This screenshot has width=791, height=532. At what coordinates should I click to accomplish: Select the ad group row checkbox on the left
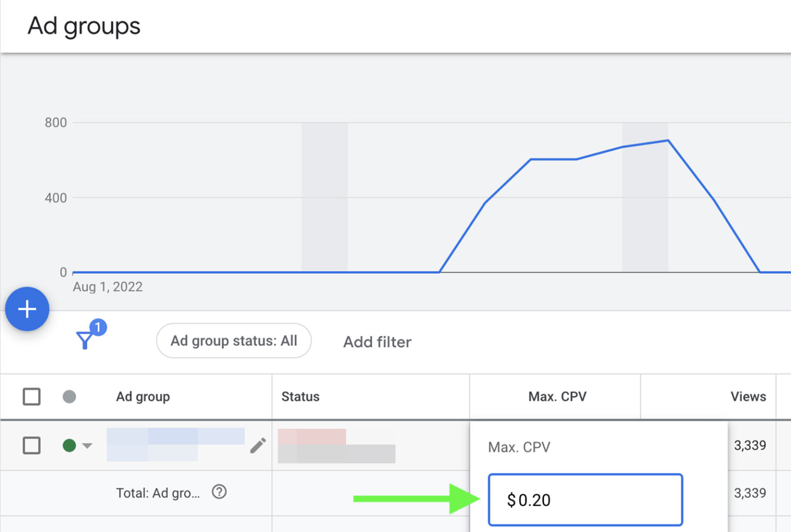31,446
